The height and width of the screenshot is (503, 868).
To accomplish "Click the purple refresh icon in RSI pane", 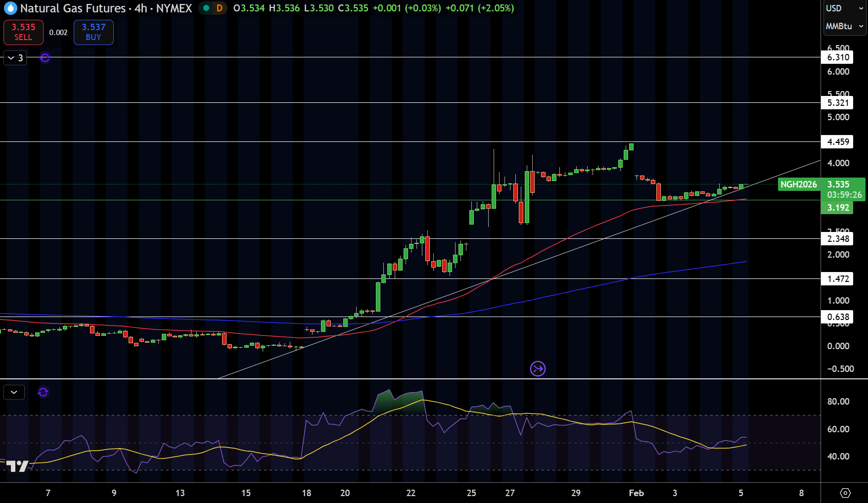I will pos(43,392).
